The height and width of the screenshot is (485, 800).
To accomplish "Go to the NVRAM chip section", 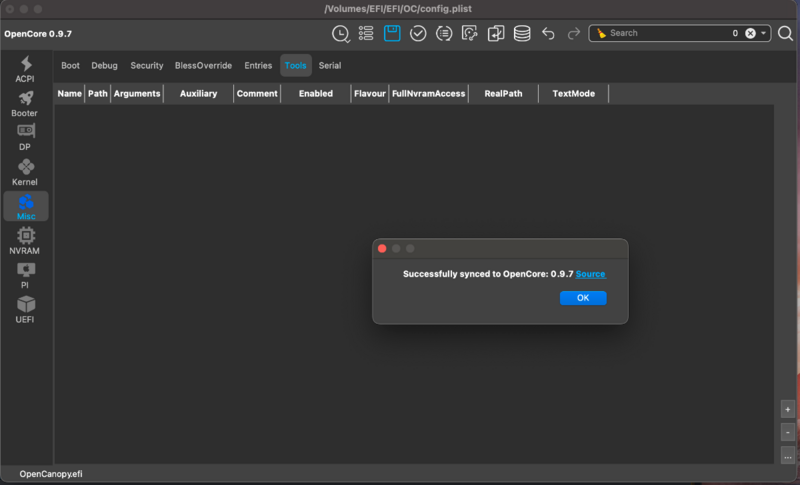I will 25,241.
